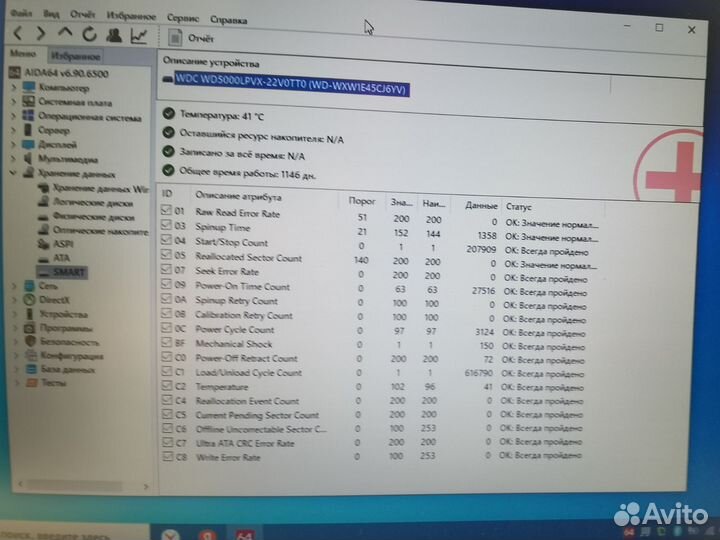Toggle the Temperature attribute checkbox

[x=167, y=386]
